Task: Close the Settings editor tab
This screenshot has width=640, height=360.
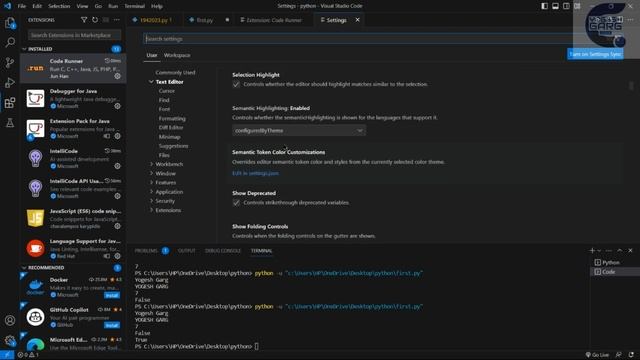Action: pos(358,20)
